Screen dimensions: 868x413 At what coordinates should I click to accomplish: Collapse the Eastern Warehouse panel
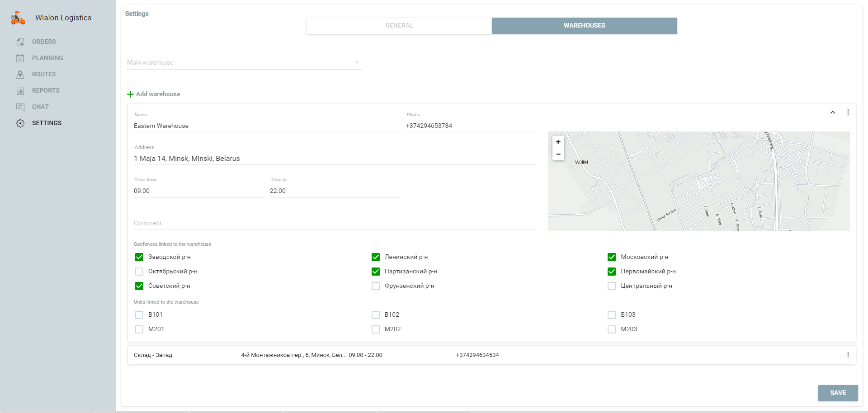[832, 112]
